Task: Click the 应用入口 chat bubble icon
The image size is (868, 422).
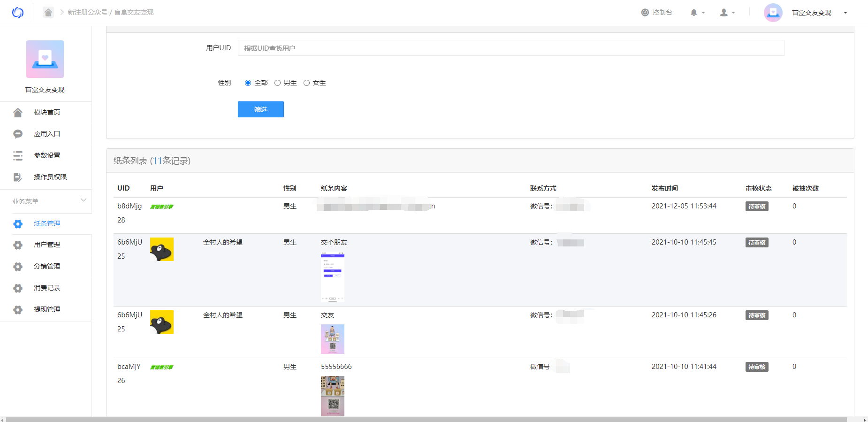Action: [18, 134]
